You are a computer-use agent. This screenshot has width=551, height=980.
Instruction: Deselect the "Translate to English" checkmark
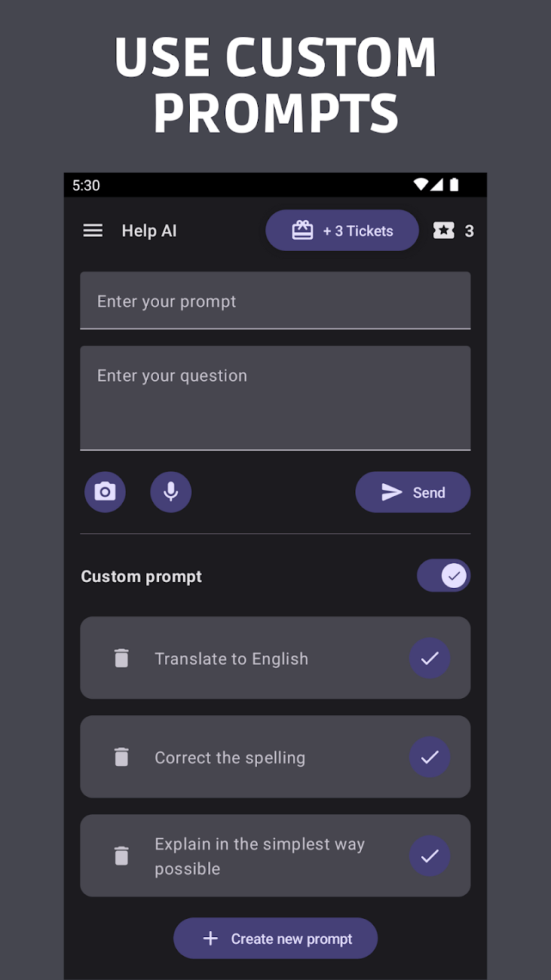[429, 658]
